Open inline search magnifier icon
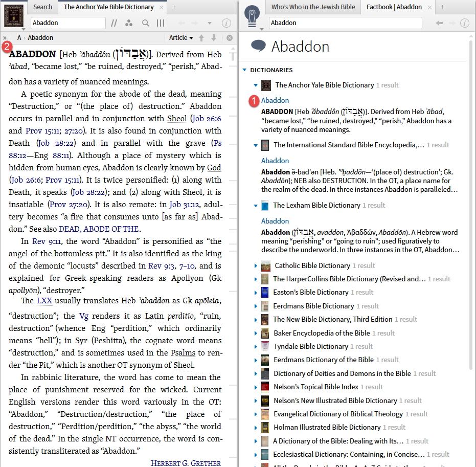 coord(146,23)
